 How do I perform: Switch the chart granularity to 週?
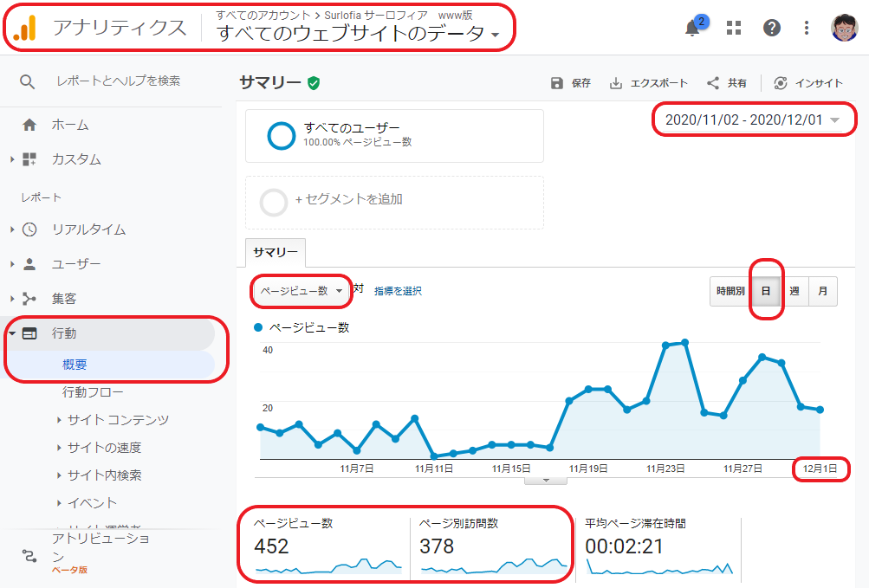pos(794,291)
